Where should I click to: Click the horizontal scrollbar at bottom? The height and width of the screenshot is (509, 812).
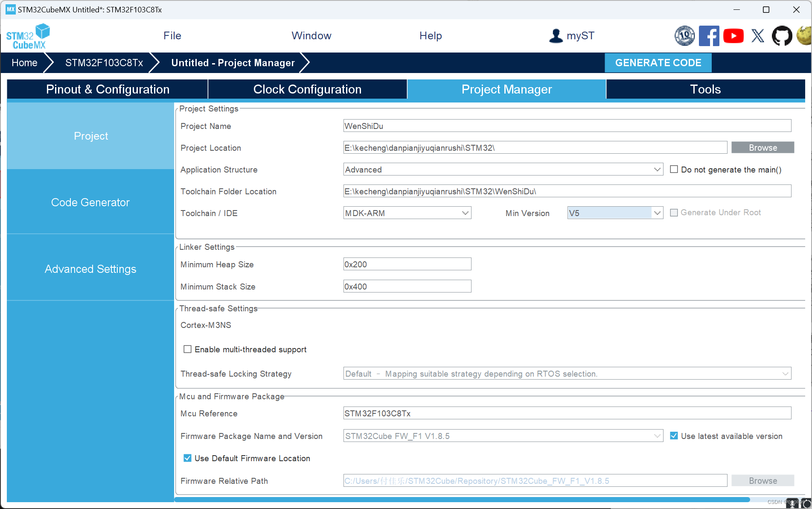pyautogui.click(x=462, y=500)
